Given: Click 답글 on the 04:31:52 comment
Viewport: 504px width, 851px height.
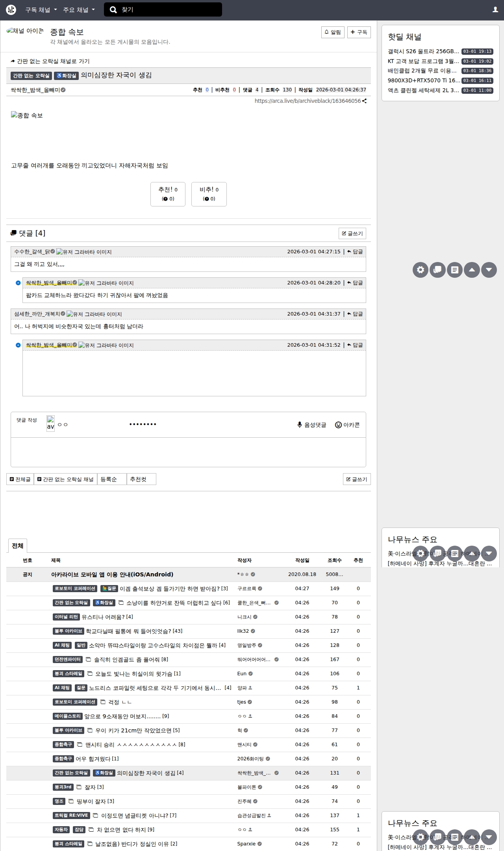Looking at the screenshot, I should (355, 345).
